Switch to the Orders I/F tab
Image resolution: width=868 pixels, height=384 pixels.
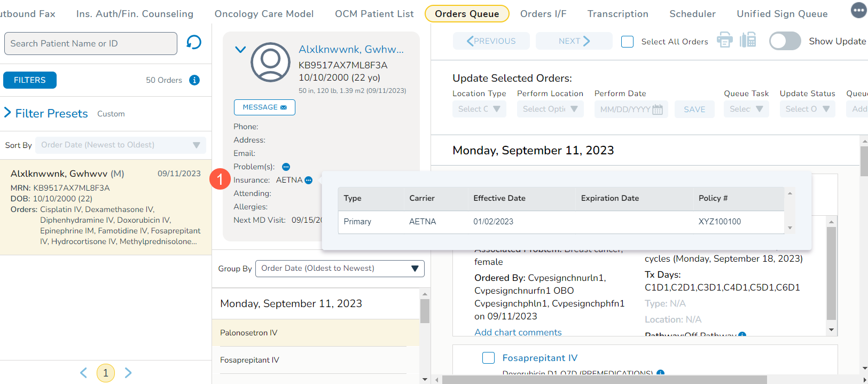[x=543, y=14]
